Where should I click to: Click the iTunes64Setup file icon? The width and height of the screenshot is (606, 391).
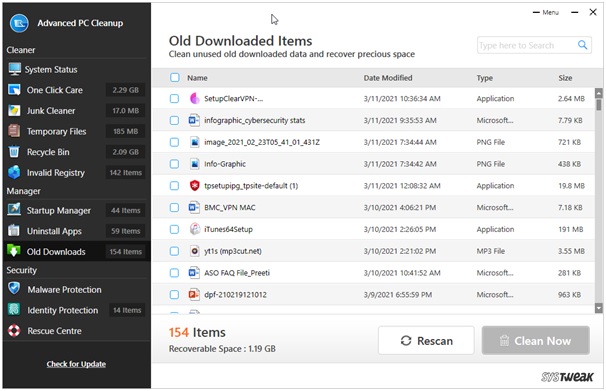click(194, 229)
